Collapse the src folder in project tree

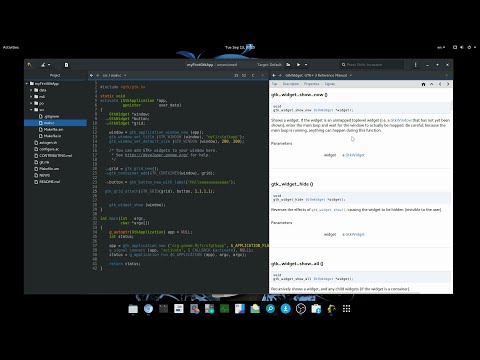point(31,110)
